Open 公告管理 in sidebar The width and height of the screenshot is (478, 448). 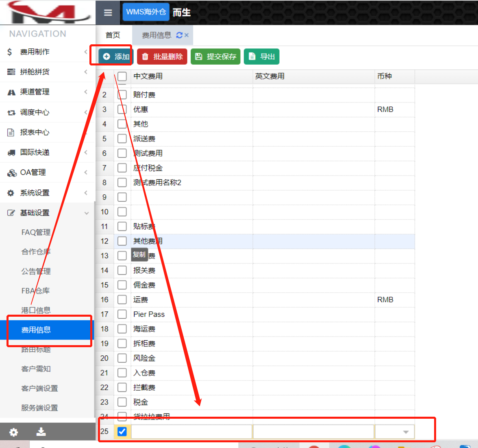click(36, 272)
